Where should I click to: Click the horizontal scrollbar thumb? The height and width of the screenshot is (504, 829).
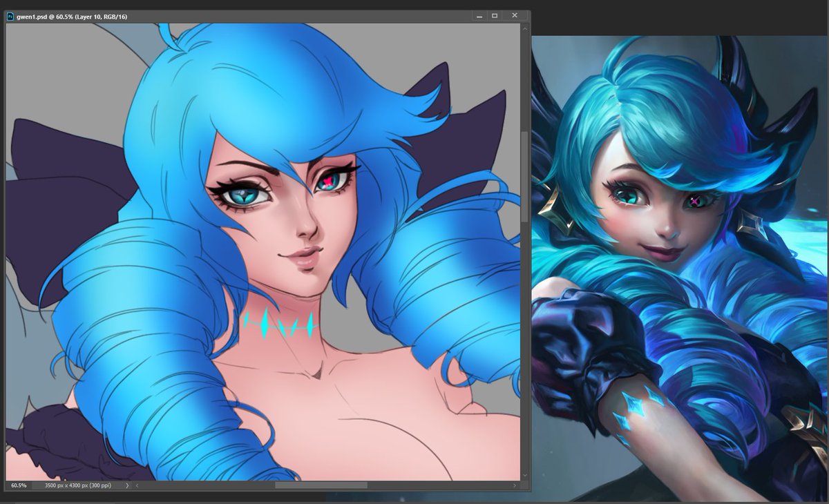[x=321, y=485]
